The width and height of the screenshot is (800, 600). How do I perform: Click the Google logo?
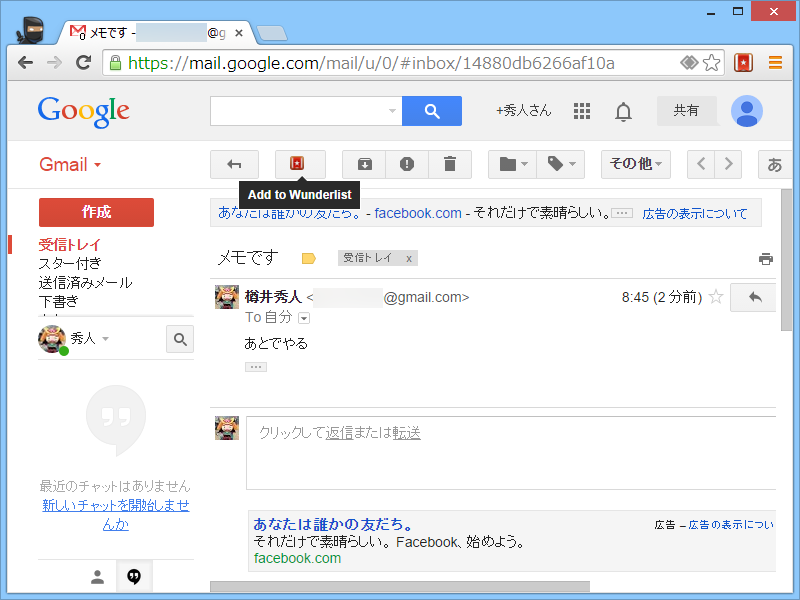point(84,112)
